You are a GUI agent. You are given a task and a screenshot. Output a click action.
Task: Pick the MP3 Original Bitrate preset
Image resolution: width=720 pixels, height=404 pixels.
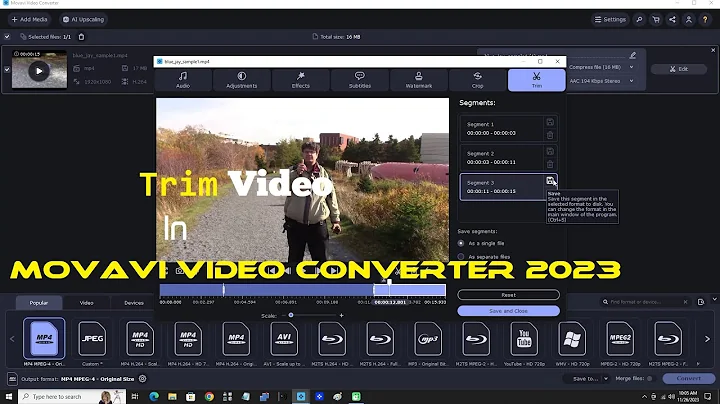coord(428,339)
